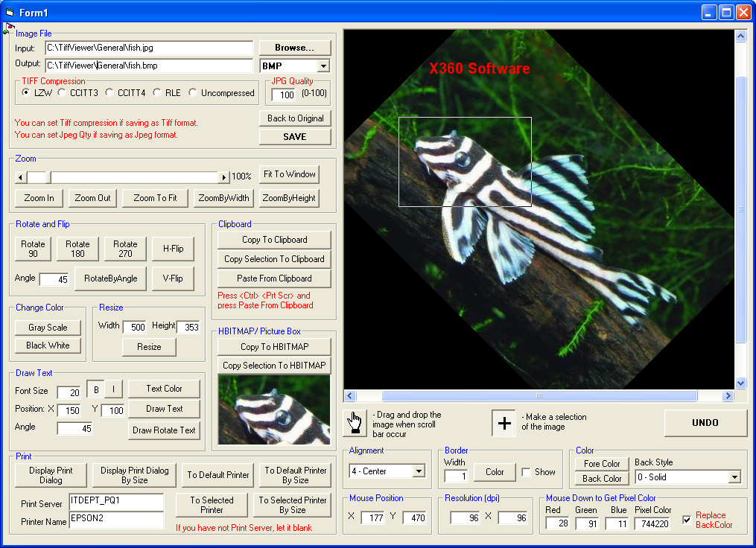Toggle italic for draw text font
756x548 pixels.
point(112,389)
